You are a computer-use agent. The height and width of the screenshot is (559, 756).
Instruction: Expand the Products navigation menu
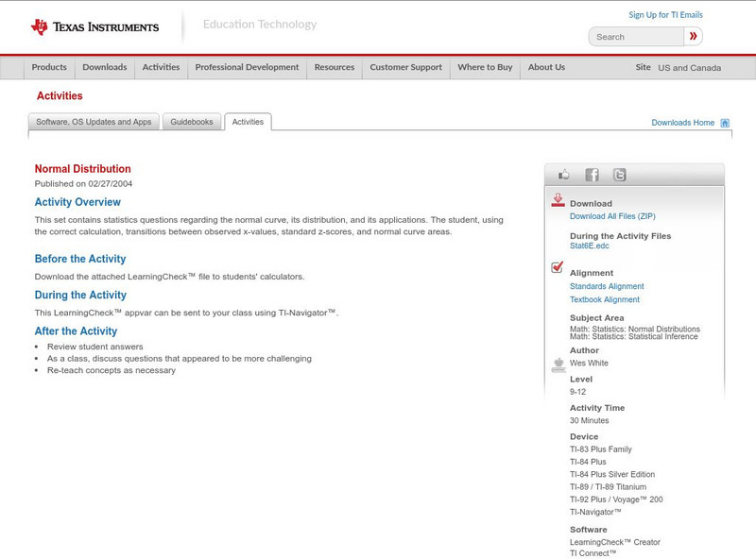coord(49,67)
